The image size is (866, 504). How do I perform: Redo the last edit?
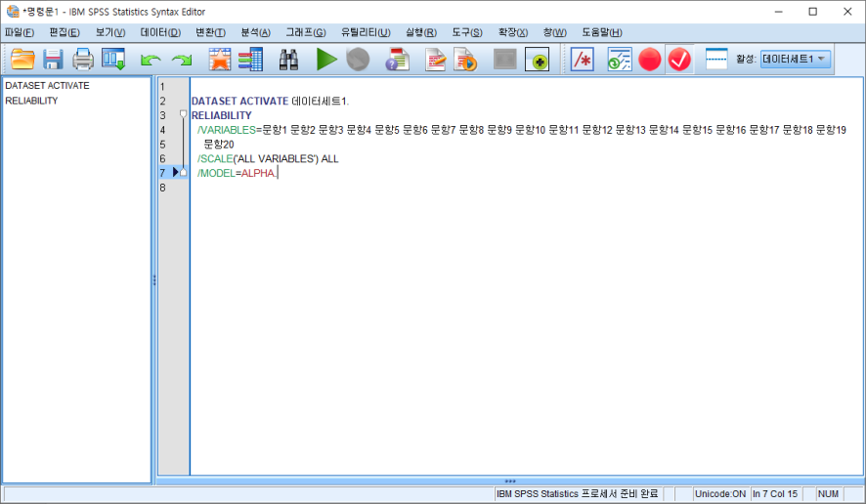coord(182,60)
